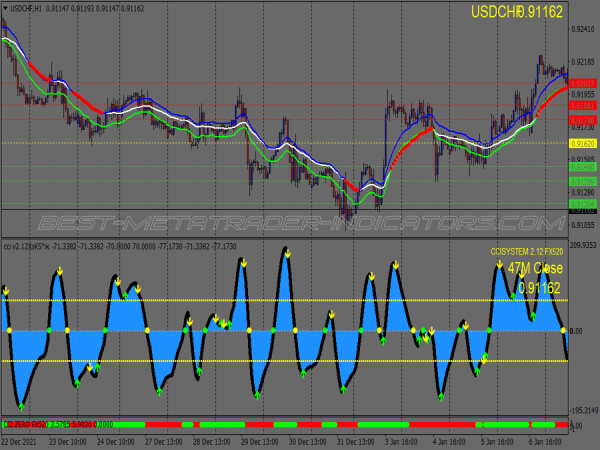Screen dimensions: 600x450
Task: Click the 28 Dec 13:00 time label
Action: [x=212, y=442]
